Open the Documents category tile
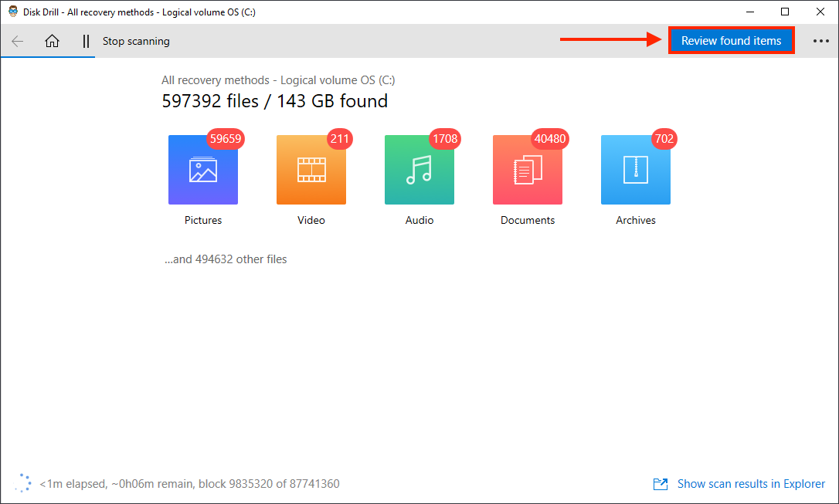The height and width of the screenshot is (504, 839). click(528, 170)
